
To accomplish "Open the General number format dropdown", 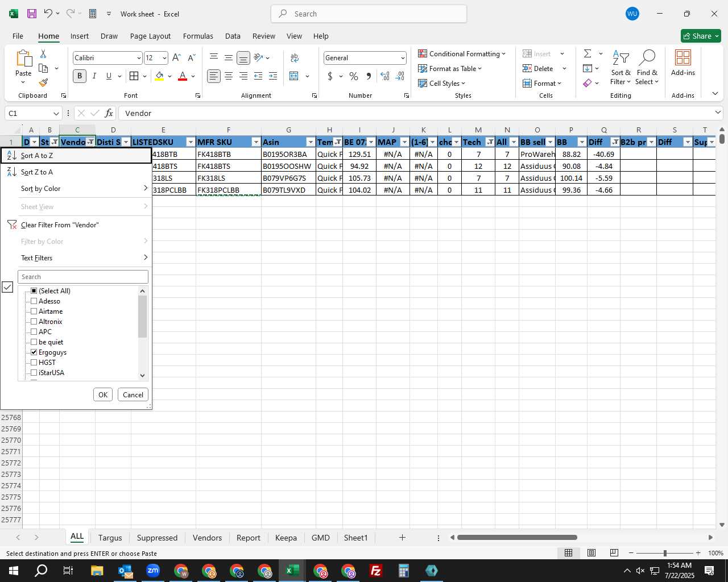I will (x=403, y=58).
